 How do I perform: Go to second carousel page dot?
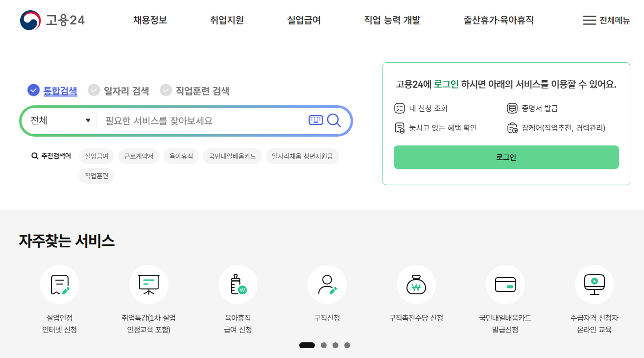(x=324, y=345)
